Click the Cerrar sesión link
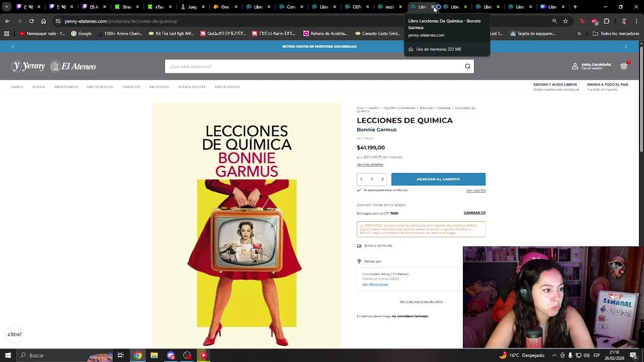 click(592, 68)
